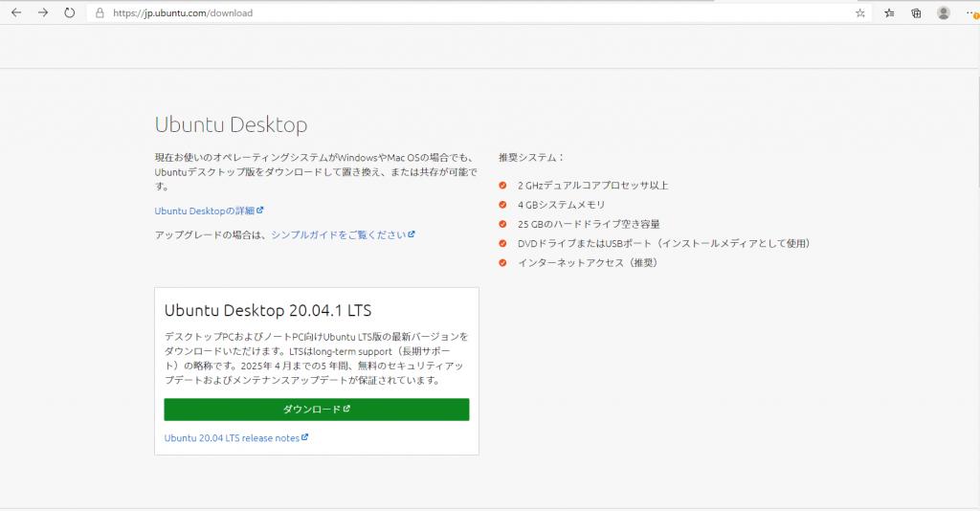The image size is (980, 511).
Task: Click the 25 GBのハードドライブ空き容量 requirement
Action: click(x=589, y=224)
